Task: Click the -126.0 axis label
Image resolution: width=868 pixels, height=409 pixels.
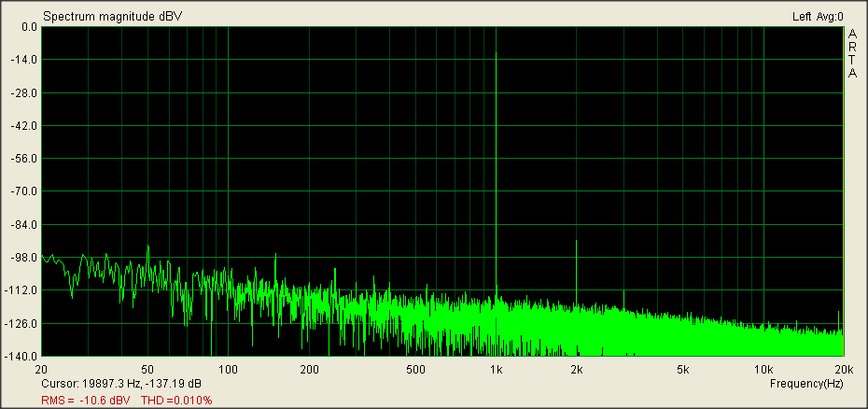Action: coord(22,323)
